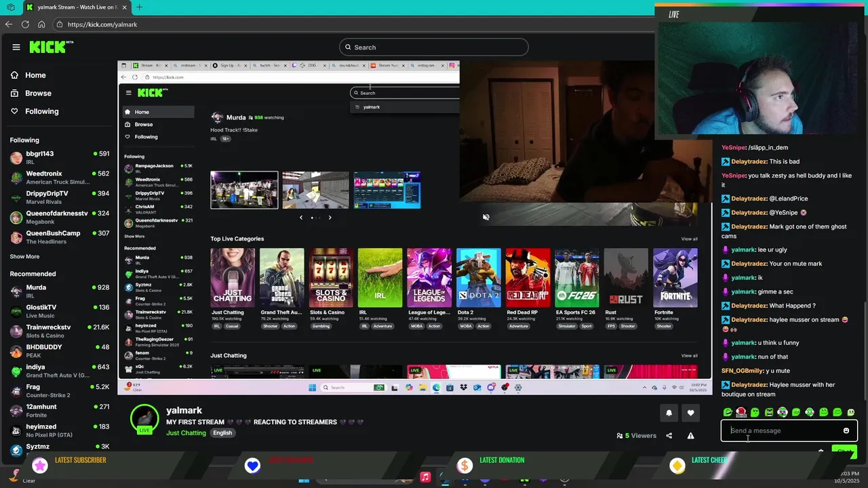Open BHDBUDDY in Recommended channels
This screenshot has width=868, height=488.
(60, 351)
